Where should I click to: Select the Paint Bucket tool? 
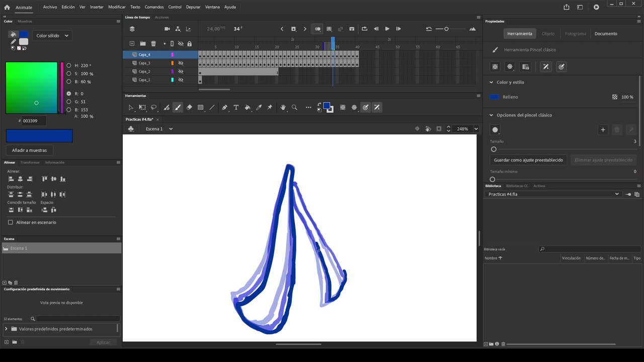(x=248, y=107)
